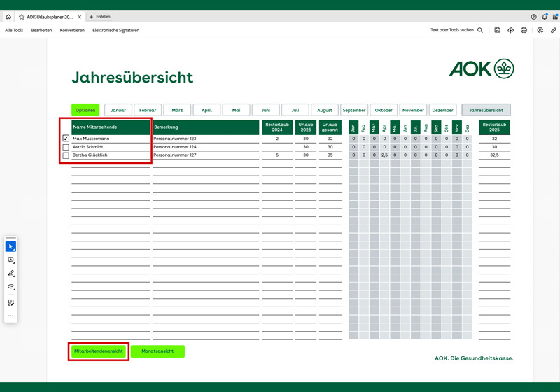
Task: Open the notifications bell
Action: pos(545,17)
